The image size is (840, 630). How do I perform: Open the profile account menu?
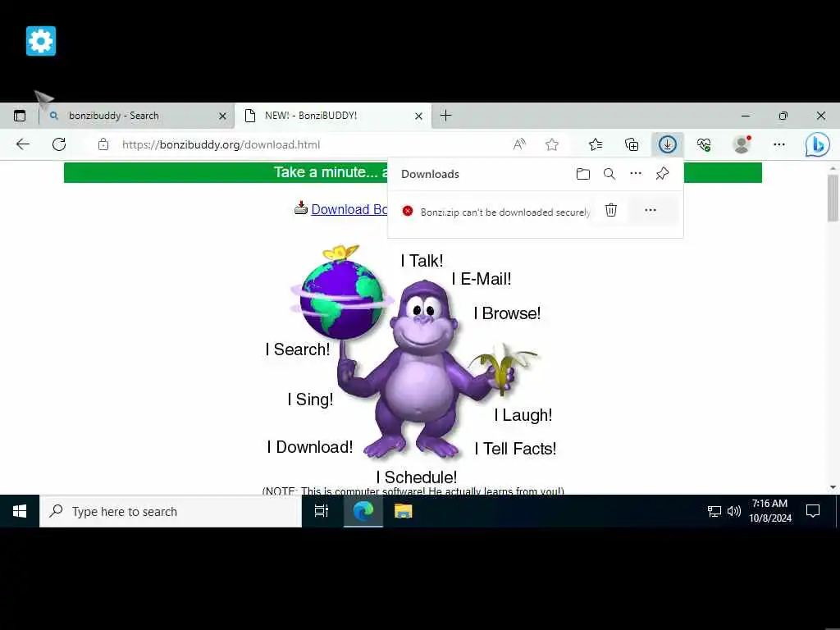point(742,144)
